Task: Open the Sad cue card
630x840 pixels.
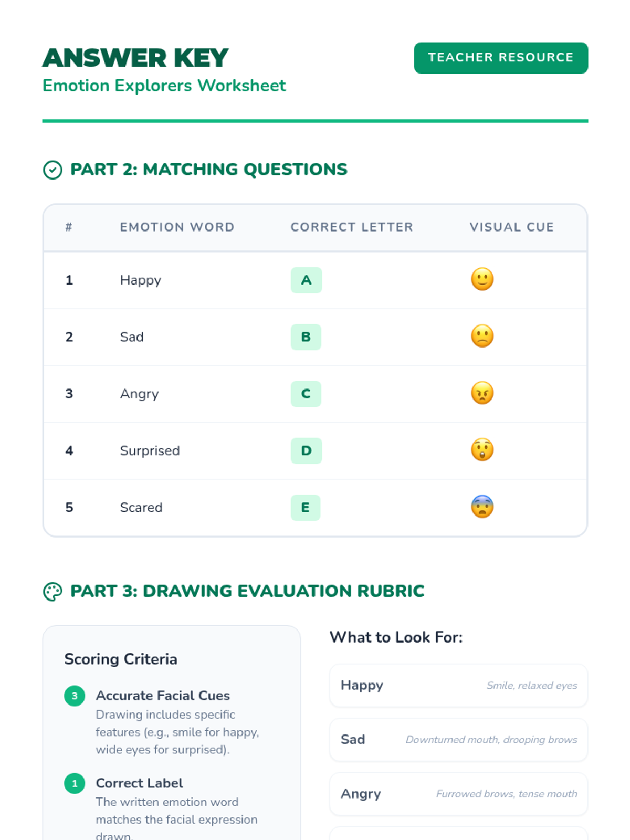Action: point(458,740)
